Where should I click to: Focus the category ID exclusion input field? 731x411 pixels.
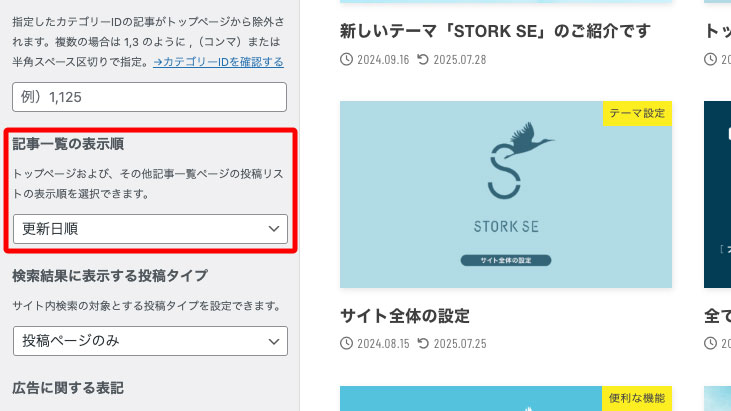point(149,97)
